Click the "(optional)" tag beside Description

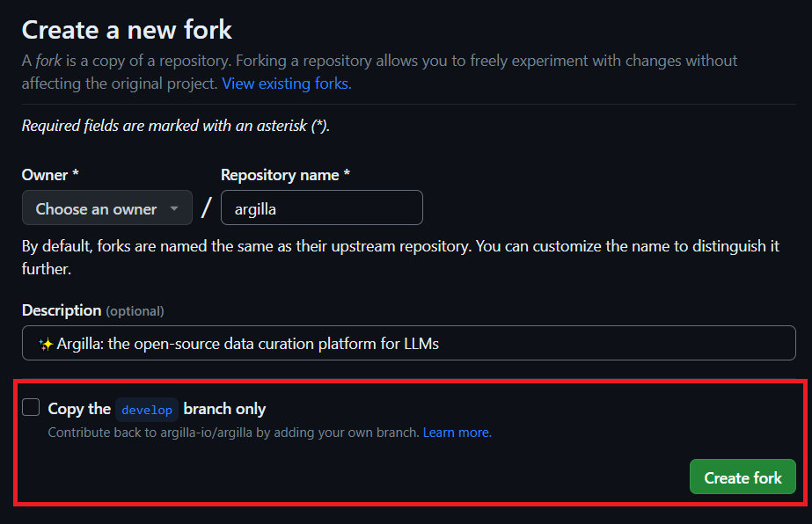(x=135, y=311)
